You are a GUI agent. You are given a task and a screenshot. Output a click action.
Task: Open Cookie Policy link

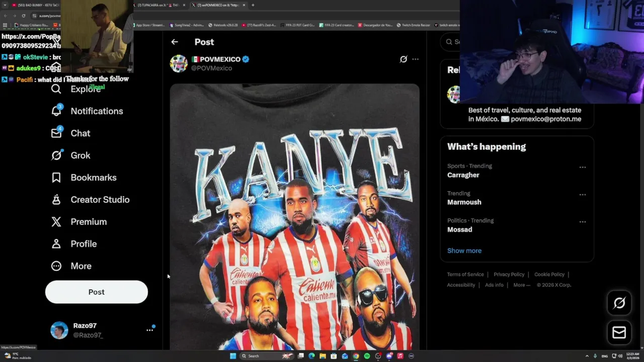(549, 275)
